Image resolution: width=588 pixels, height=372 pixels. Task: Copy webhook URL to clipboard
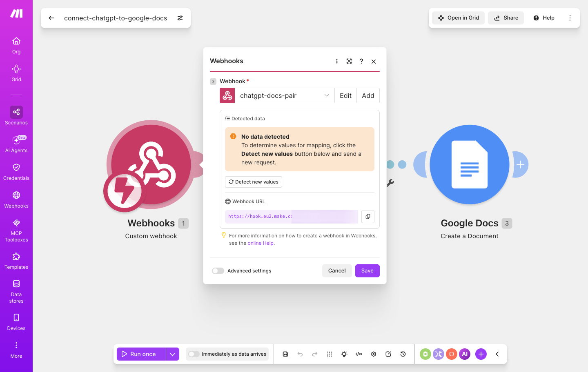368,217
